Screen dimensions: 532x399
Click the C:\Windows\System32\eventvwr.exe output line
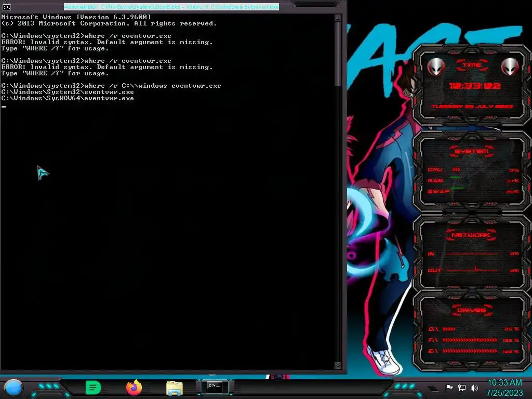pyautogui.click(x=68, y=92)
